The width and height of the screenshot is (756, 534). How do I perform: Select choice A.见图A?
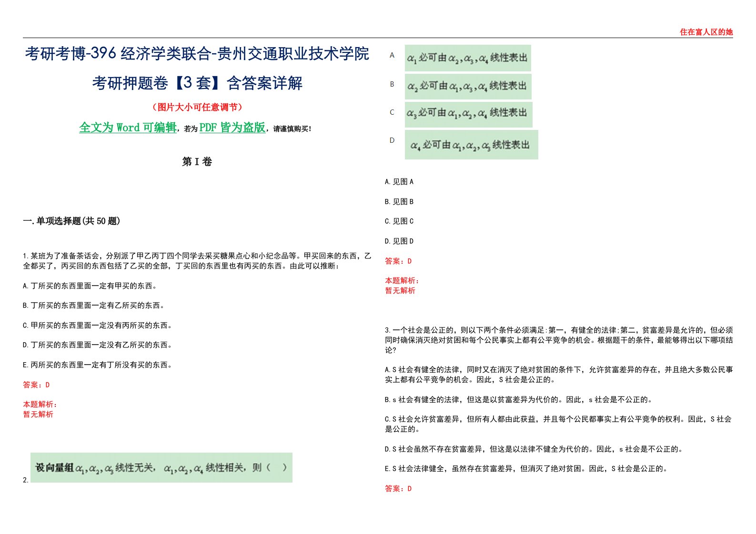[x=399, y=182]
